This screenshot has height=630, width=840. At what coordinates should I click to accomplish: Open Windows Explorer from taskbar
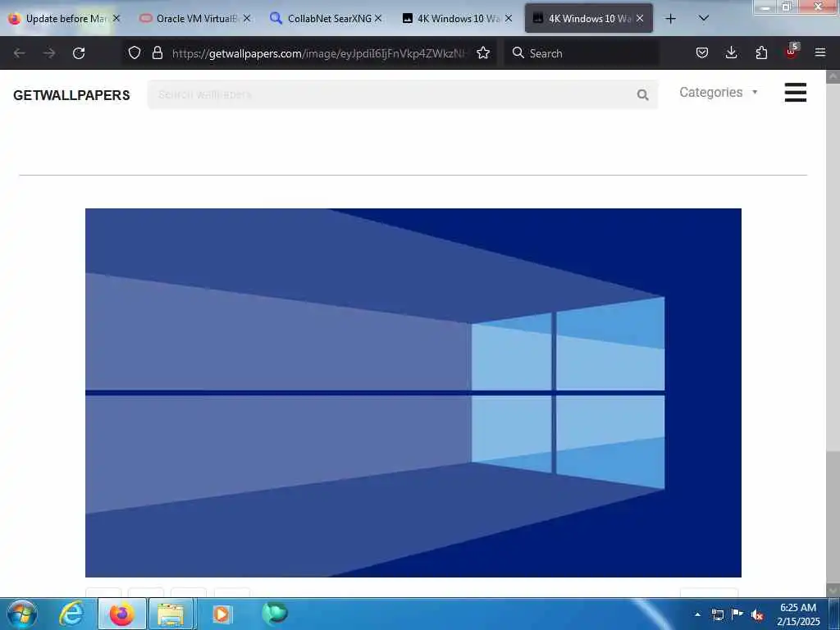coord(172,614)
